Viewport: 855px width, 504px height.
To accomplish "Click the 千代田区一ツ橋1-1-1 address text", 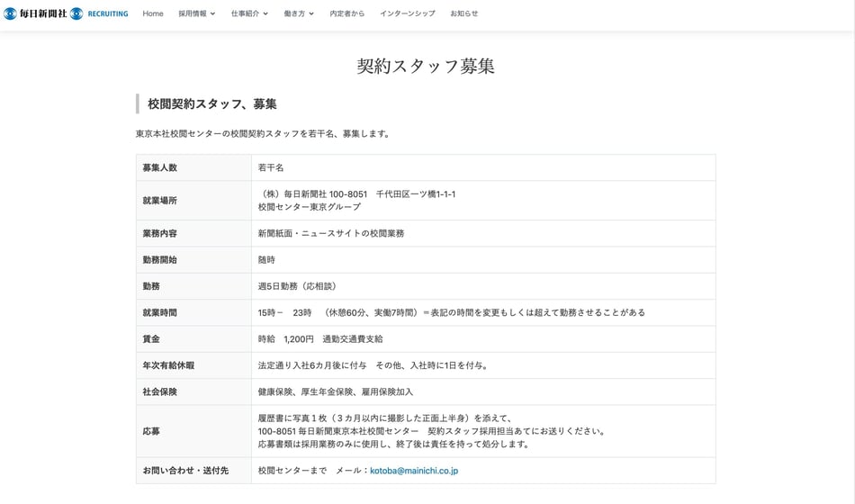I will [416, 193].
